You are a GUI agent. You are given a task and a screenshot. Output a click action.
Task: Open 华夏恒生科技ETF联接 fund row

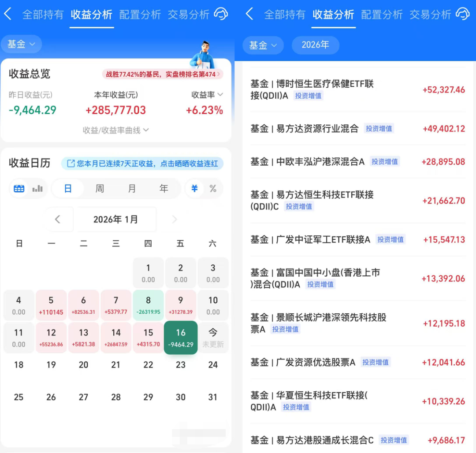coord(357,401)
